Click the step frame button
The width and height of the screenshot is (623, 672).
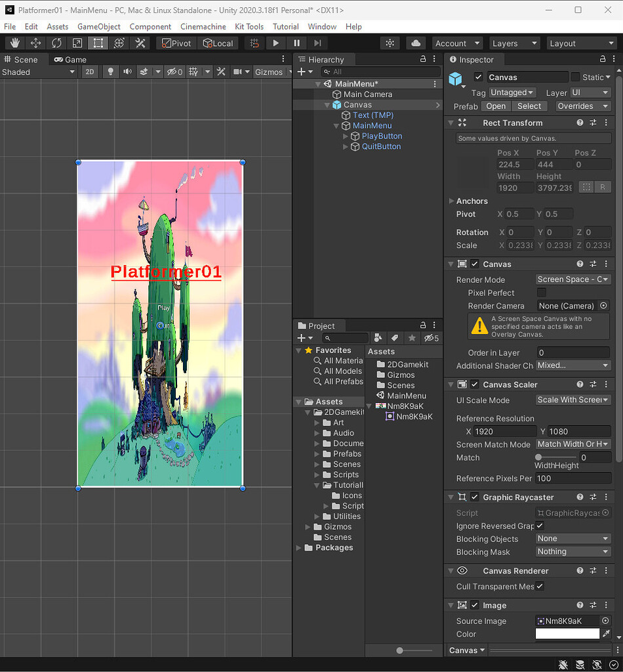(317, 43)
